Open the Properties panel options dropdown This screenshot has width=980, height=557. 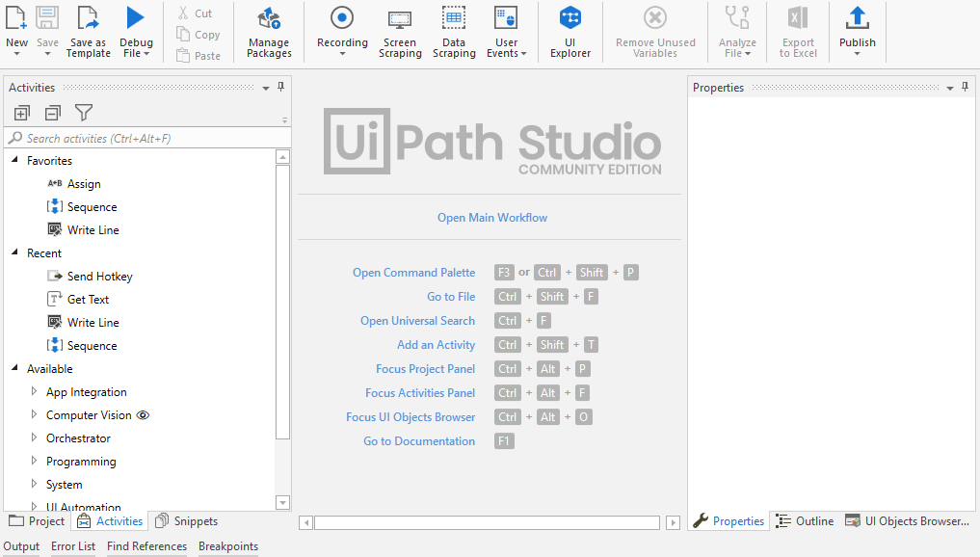click(950, 88)
